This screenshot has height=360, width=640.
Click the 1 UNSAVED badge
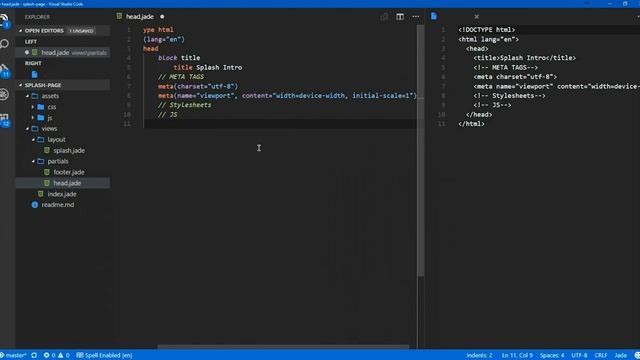click(x=81, y=31)
